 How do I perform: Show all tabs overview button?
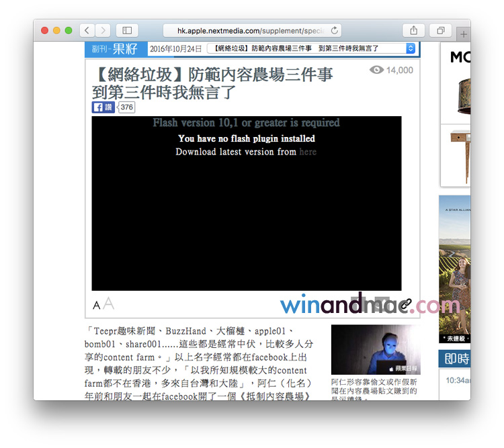(441, 30)
